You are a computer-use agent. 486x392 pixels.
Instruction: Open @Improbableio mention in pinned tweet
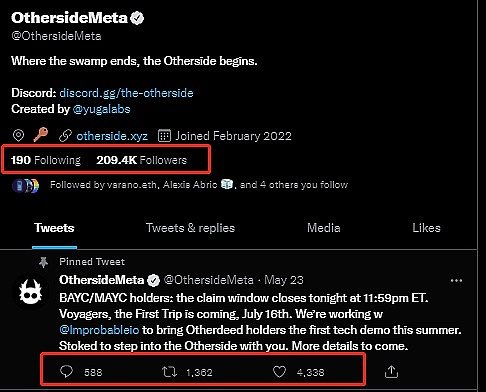coord(99,330)
